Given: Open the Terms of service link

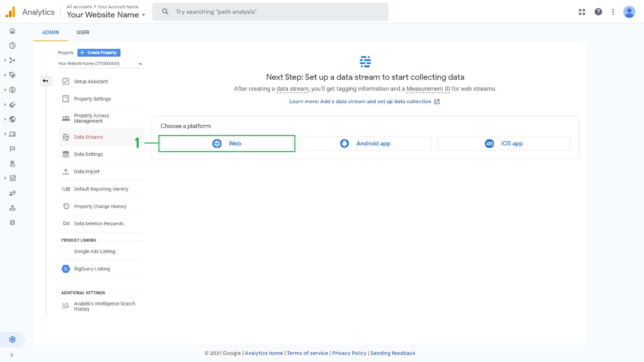Looking at the screenshot, I should 307,353.
